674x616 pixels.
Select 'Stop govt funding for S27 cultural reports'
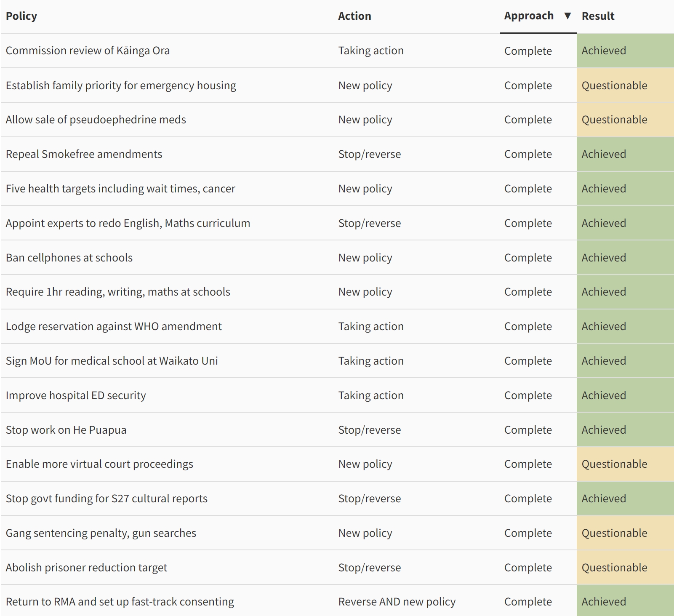tap(107, 499)
